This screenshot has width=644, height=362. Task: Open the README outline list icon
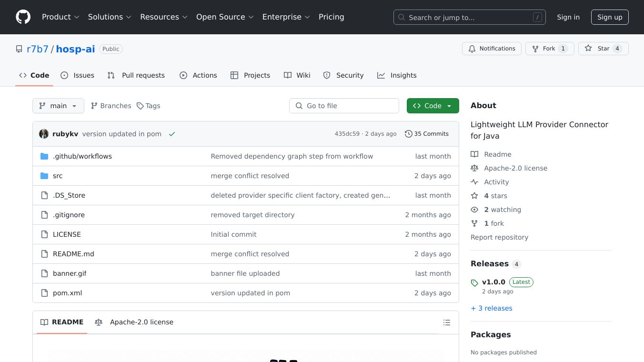coord(446,322)
